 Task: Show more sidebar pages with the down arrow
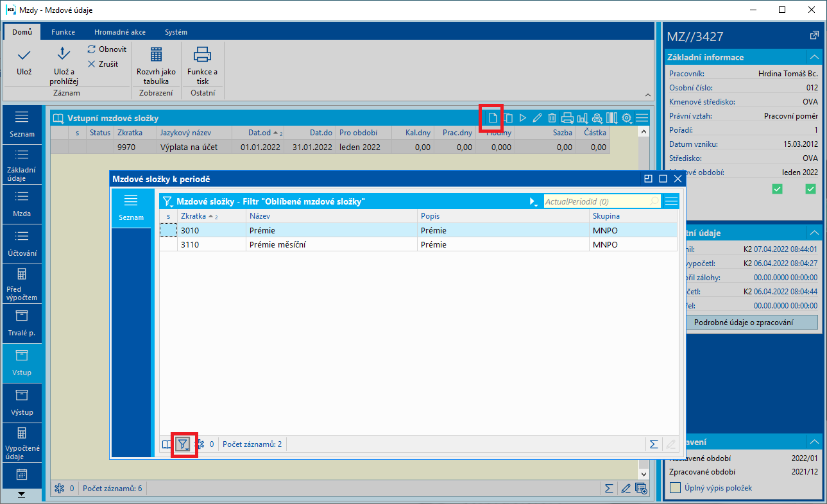pyautogui.click(x=22, y=494)
